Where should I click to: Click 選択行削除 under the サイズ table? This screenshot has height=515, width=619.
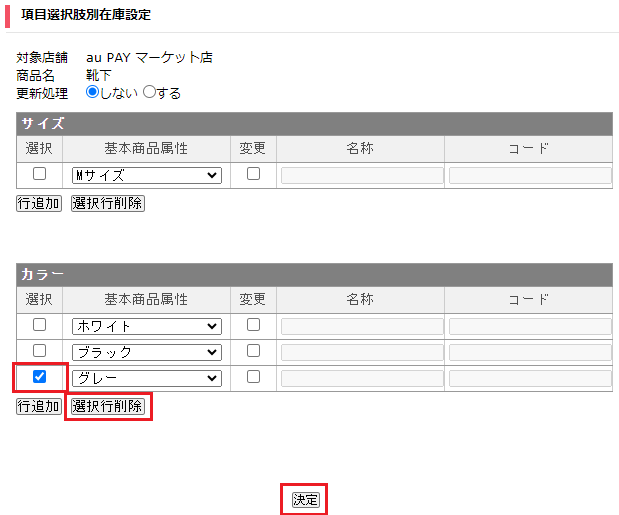coord(108,204)
